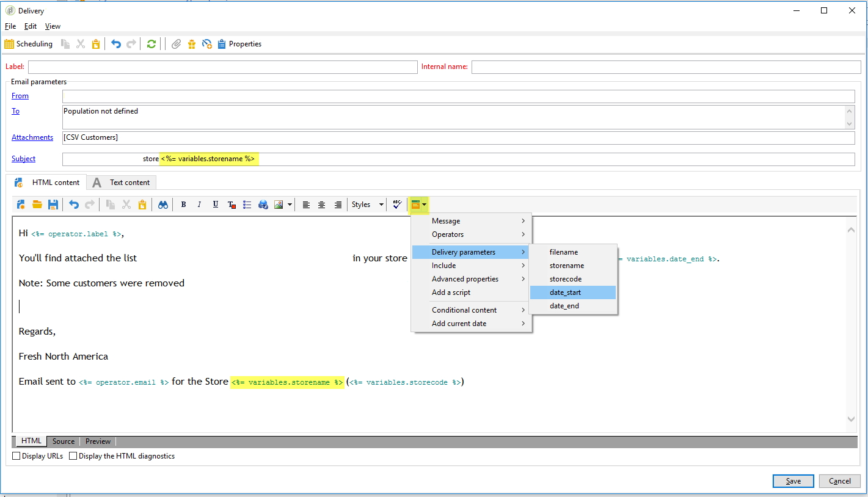Select date_end from Delivery parameters submenu
Image resolution: width=868 pixels, height=497 pixels.
click(x=564, y=306)
